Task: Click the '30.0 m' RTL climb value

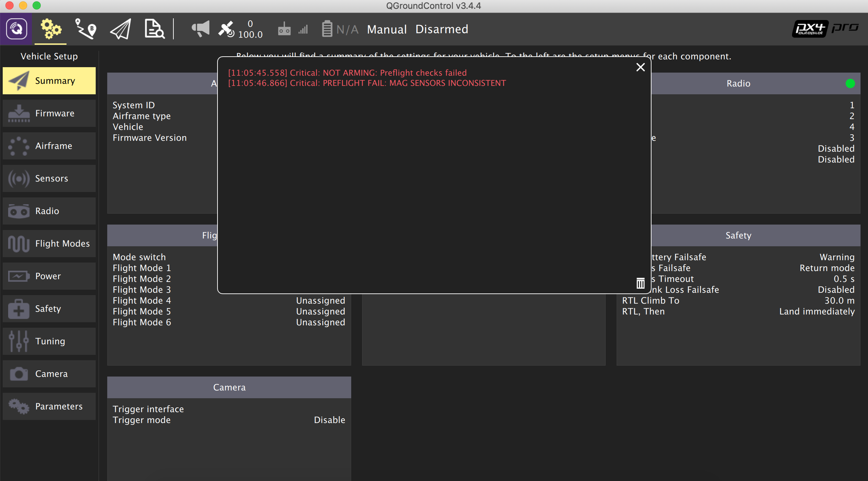Action: coord(839,301)
